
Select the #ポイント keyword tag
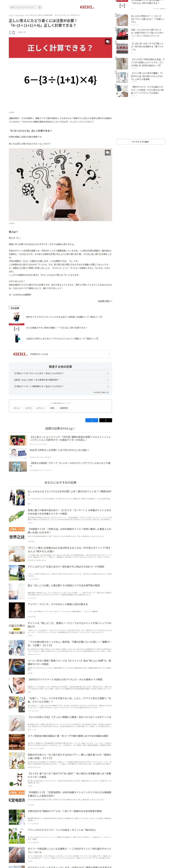pos(41,408)
